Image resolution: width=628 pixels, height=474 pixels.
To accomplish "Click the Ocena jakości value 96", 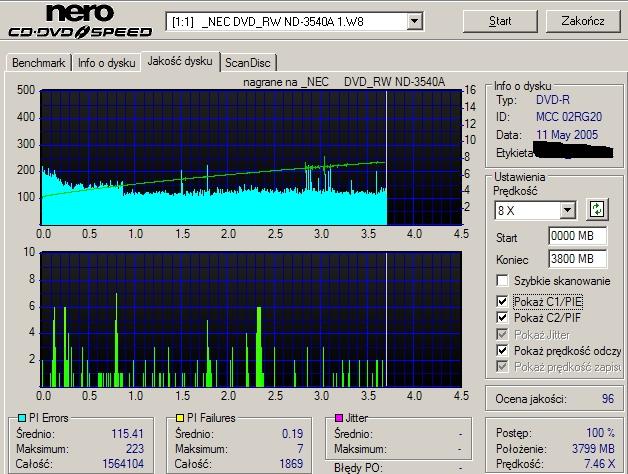I will click(608, 399).
